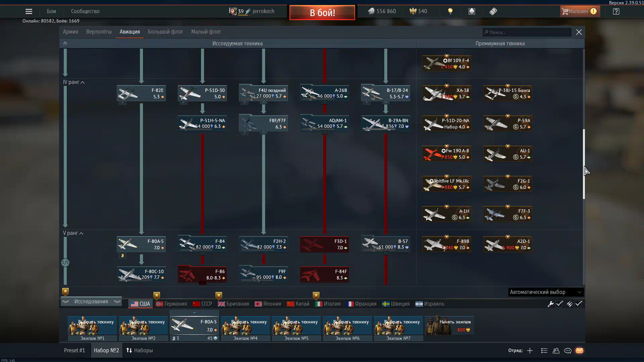This screenshot has width=644, height=362.
Task: Select the AD/AM-1 aircraft card
Action: pyautogui.click(x=325, y=123)
